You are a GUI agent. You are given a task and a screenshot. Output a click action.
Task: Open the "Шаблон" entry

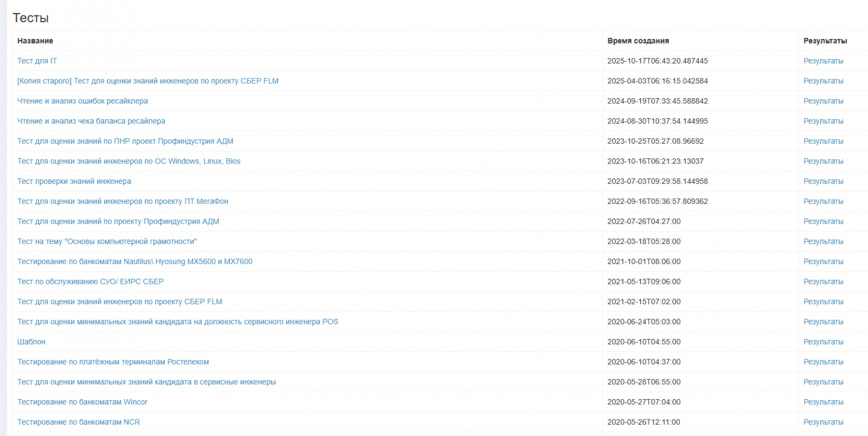(31, 342)
